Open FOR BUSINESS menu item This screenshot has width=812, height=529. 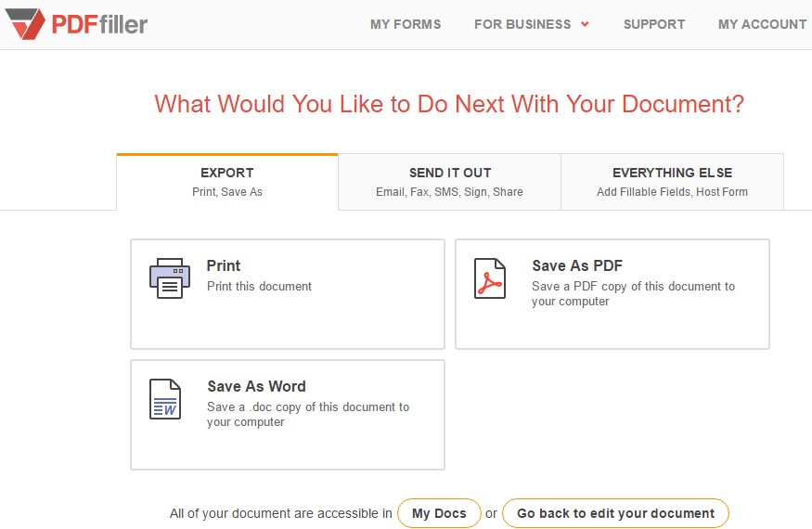click(522, 24)
